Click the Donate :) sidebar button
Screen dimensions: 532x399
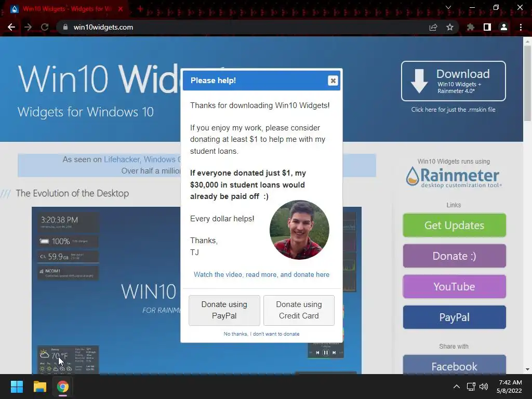click(454, 256)
